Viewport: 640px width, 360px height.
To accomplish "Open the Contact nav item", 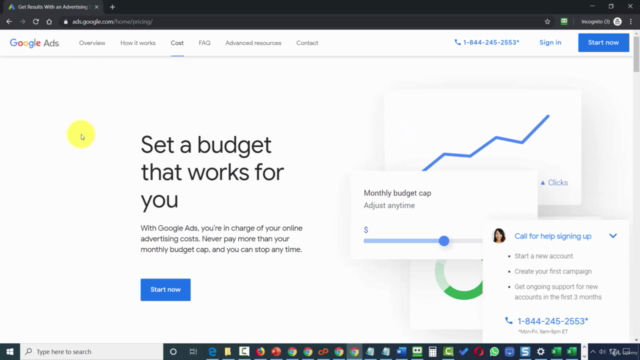I will [307, 43].
